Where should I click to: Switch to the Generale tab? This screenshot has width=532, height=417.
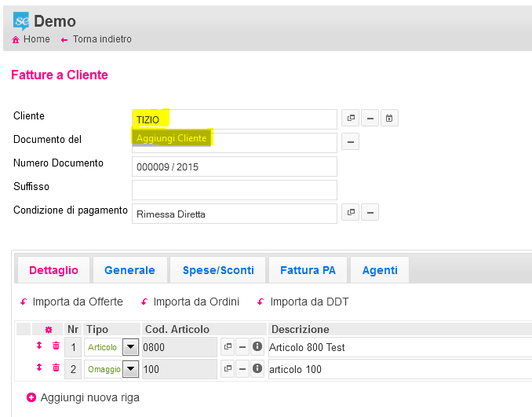(129, 270)
